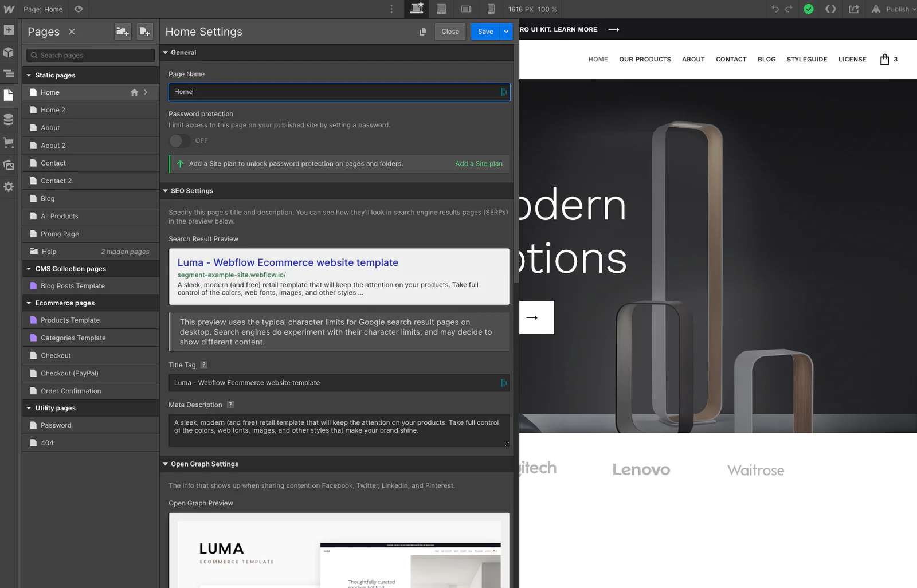Collapse the SEO Settings section

coord(166,191)
